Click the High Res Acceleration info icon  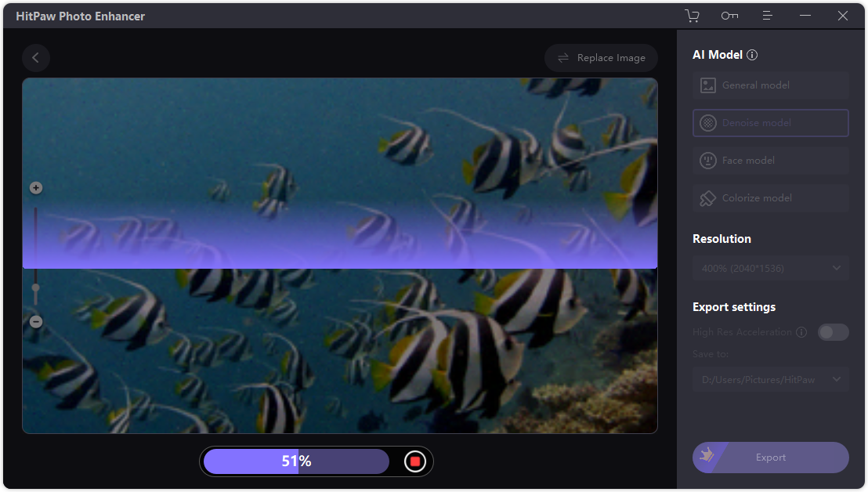[801, 332]
